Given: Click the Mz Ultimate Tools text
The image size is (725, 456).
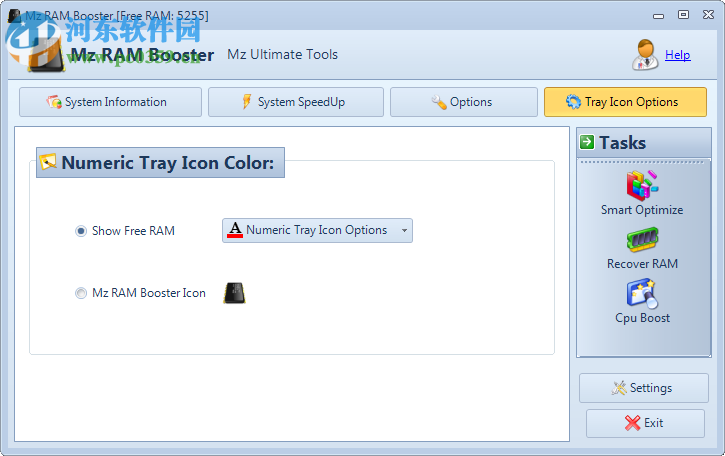Looking at the screenshot, I should point(283,55).
